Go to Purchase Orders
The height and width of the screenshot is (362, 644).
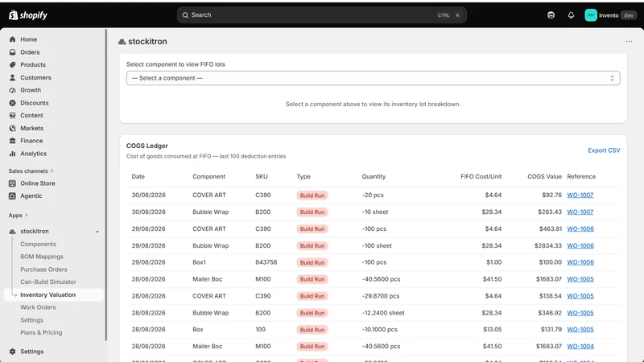[x=43, y=269]
